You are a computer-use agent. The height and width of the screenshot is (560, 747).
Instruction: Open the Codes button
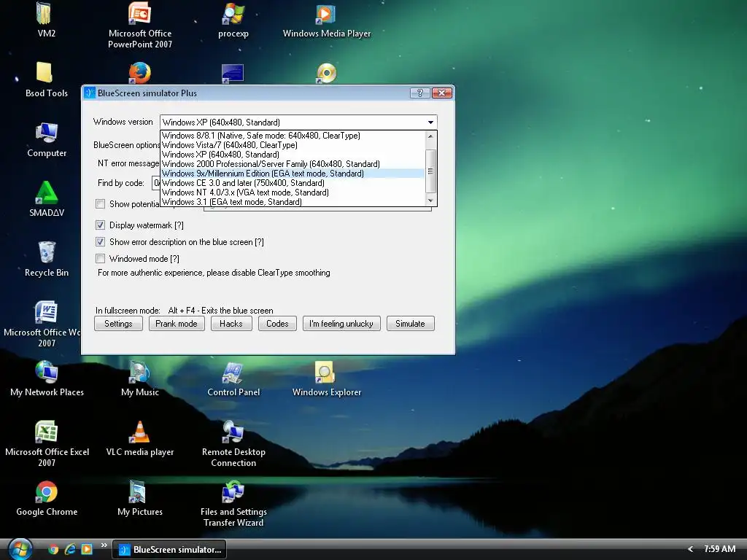277,324
